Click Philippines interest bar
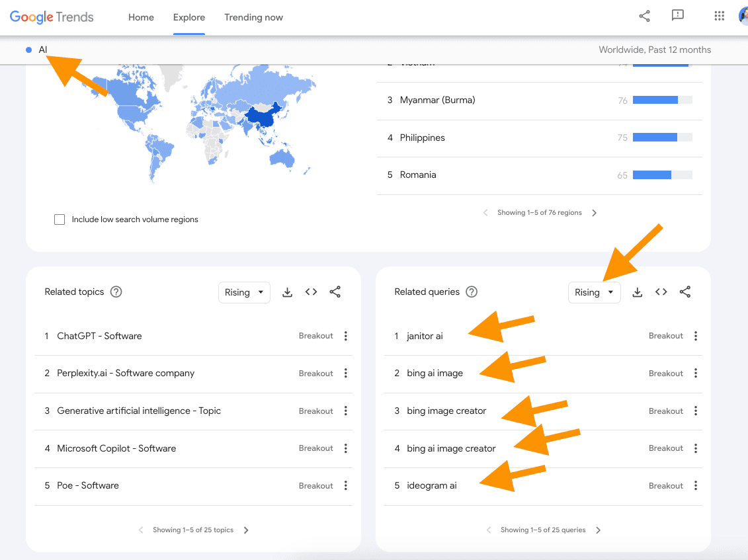 point(663,138)
